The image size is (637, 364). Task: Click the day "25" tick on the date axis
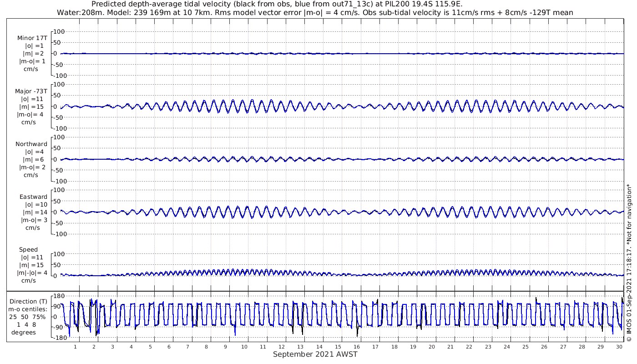pyautogui.click(x=526, y=347)
